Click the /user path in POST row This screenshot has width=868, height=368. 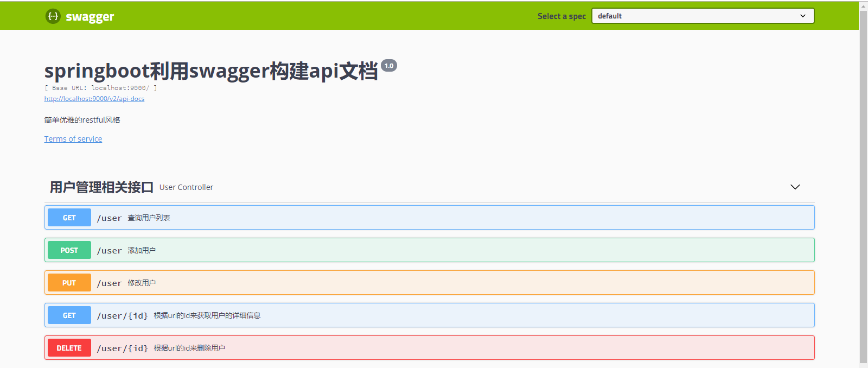[110, 251]
